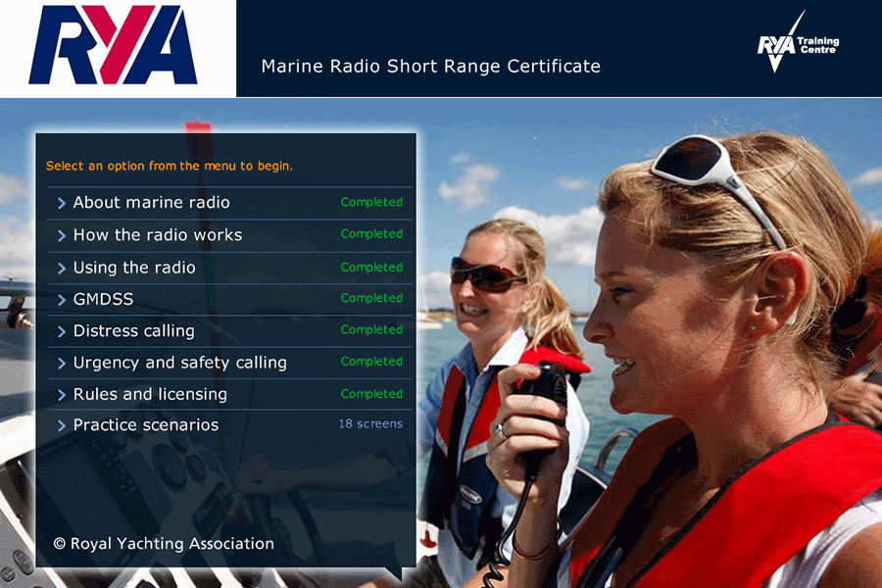Start the Distress calling module
The width and height of the screenshot is (882, 588).
229,331
